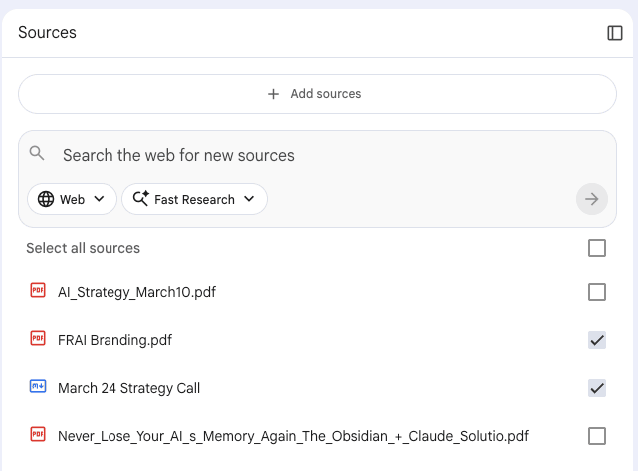Click the PDF icon for AI_Strategy_March10.pdf
The height and width of the screenshot is (471, 638).
pyautogui.click(x=38, y=291)
